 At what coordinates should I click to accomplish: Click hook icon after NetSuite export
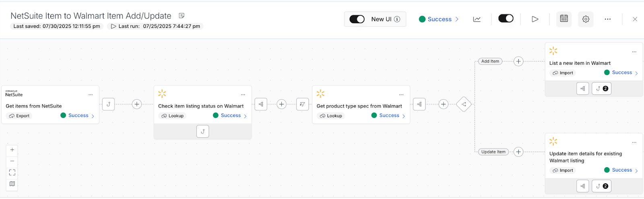[x=108, y=104]
